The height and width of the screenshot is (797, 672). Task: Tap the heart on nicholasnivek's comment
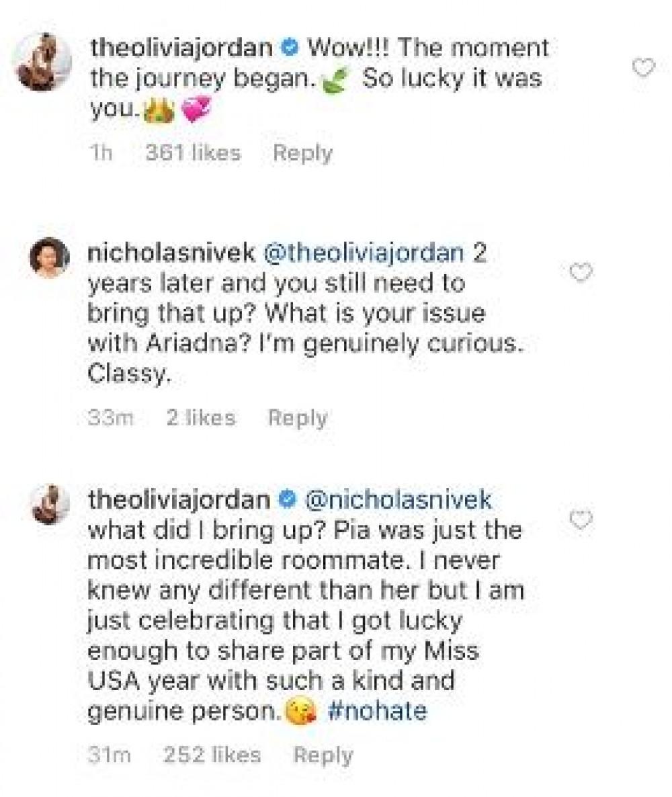pyautogui.click(x=581, y=271)
